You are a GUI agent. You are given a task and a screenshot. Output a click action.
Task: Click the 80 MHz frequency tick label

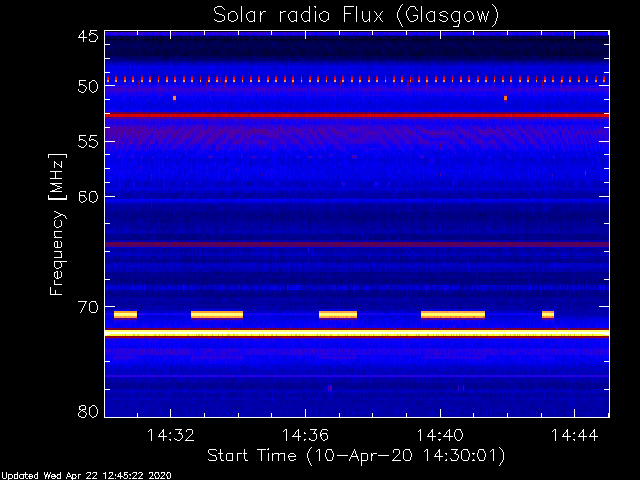point(88,411)
